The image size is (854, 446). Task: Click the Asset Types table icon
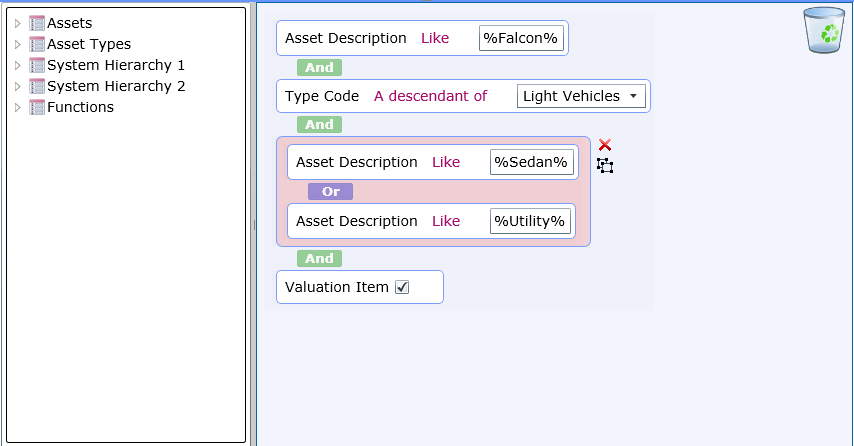36,44
